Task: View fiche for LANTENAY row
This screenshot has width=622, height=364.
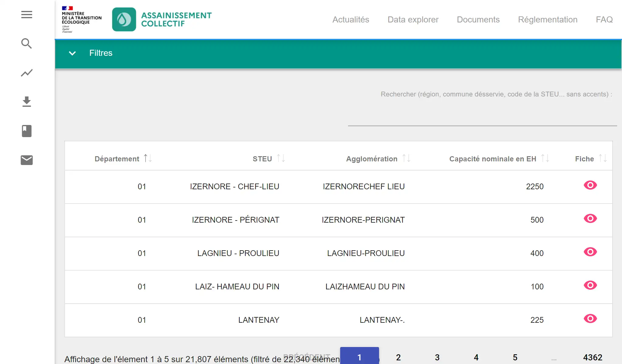Action: click(x=590, y=319)
